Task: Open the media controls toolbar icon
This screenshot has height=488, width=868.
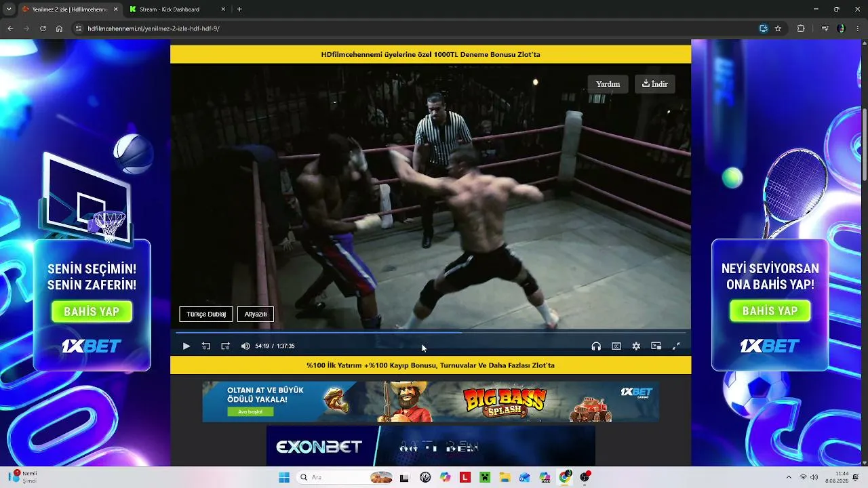Action: click(x=825, y=28)
